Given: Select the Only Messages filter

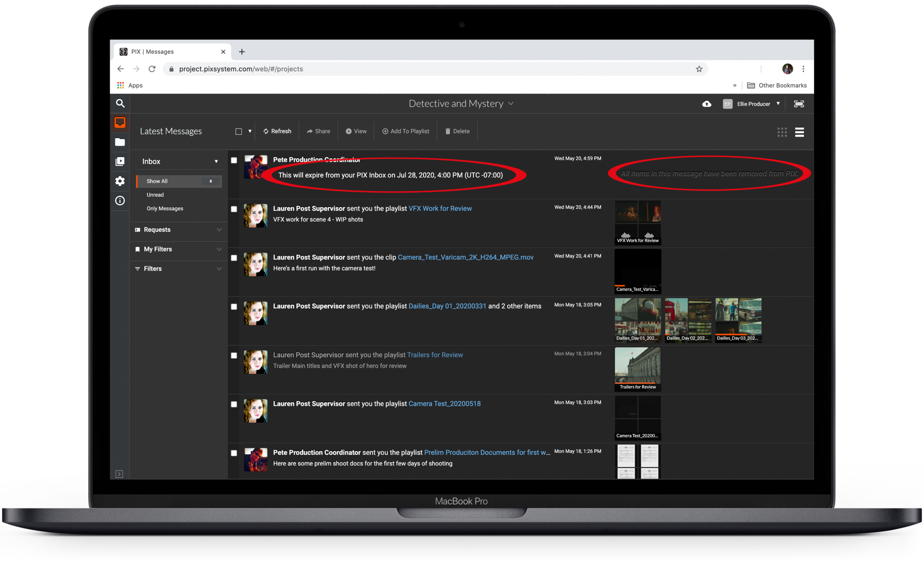Looking at the screenshot, I should [x=165, y=209].
